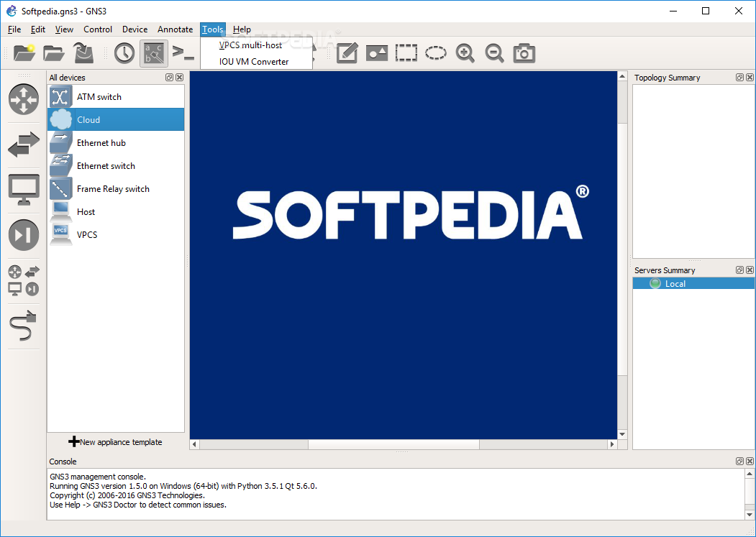Screen dimensions: 756x537
Task: Select Local server in Servers Summary
Action: click(693, 283)
